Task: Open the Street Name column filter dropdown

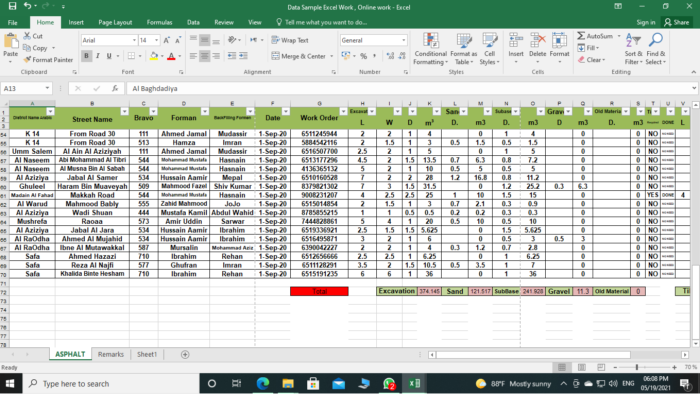Action: [x=125, y=112]
